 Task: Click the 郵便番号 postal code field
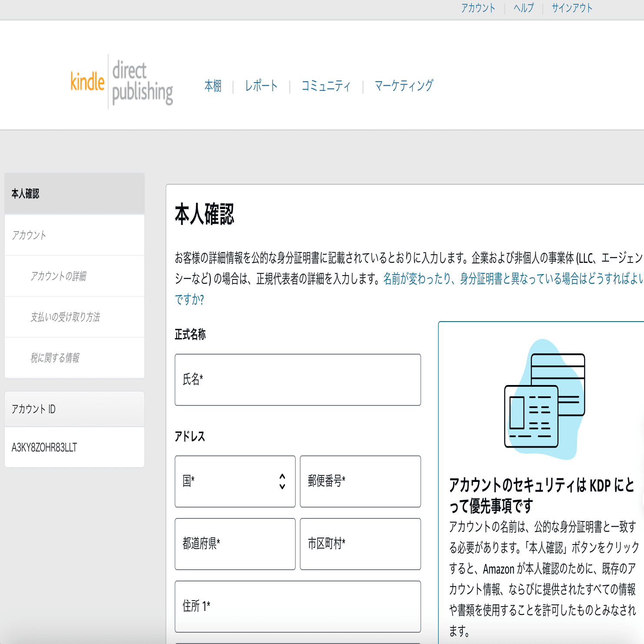(x=360, y=481)
